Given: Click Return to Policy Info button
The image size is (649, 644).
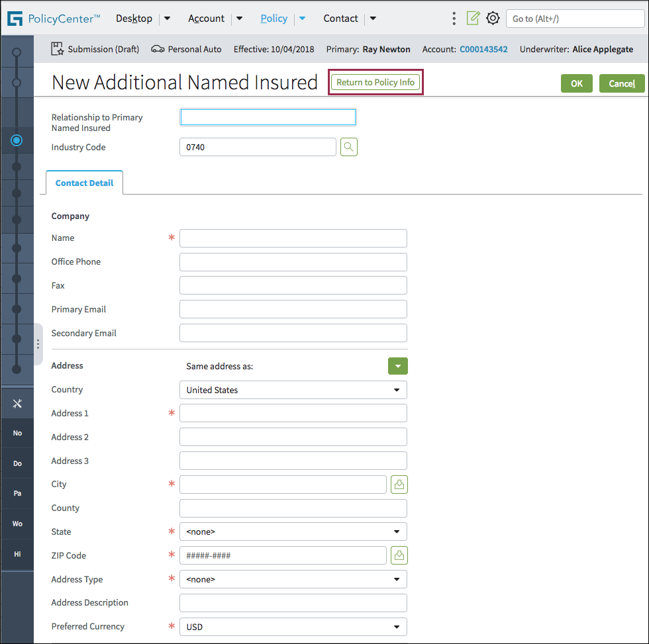Looking at the screenshot, I should pos(375,83).
